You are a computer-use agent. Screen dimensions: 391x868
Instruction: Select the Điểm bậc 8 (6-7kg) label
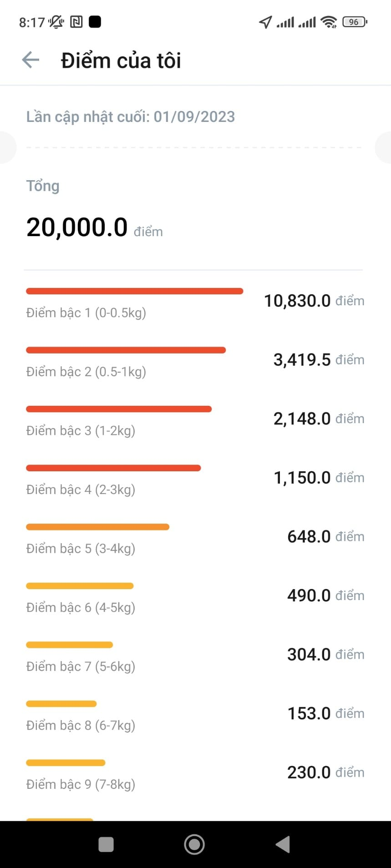click(81, 725)
